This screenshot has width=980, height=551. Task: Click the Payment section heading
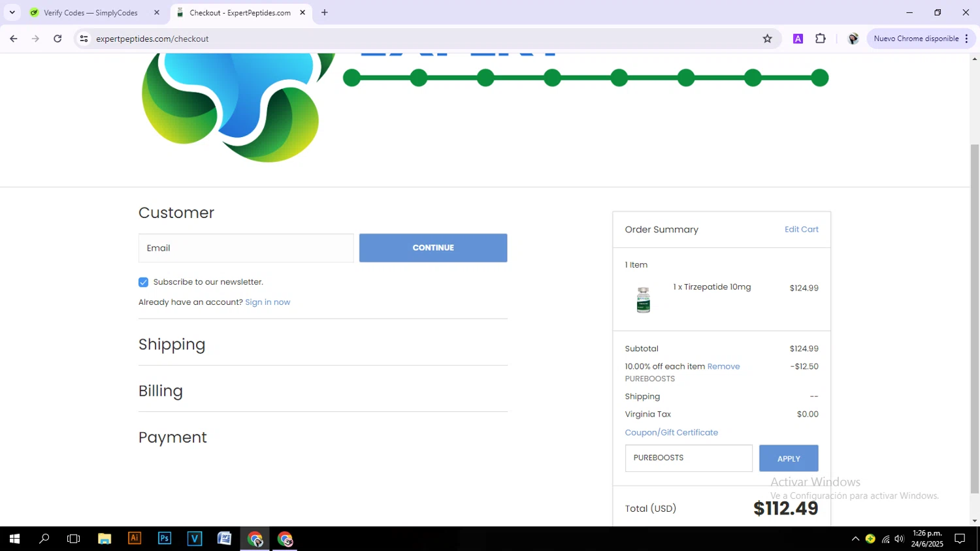coord(172,437)
